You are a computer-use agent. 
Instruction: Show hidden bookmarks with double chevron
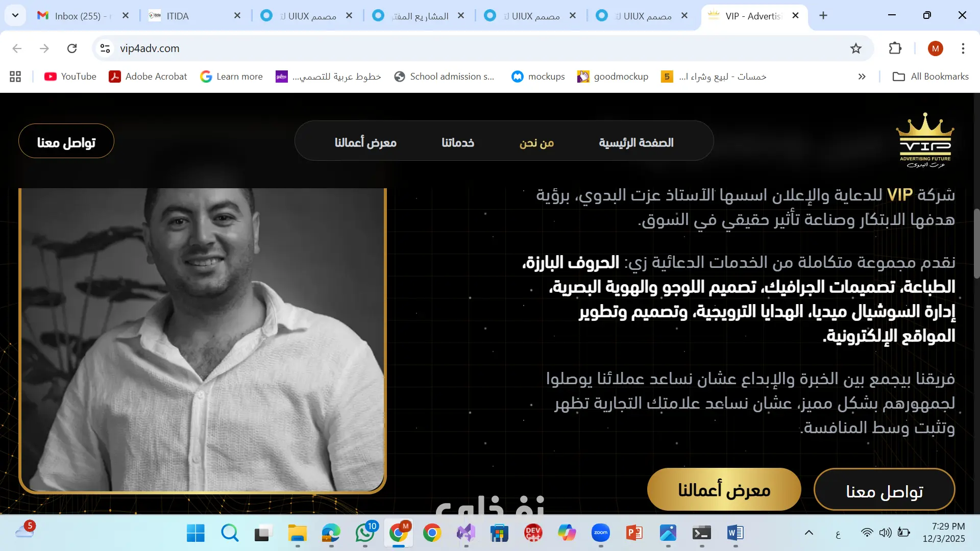(x=862, y=77)
